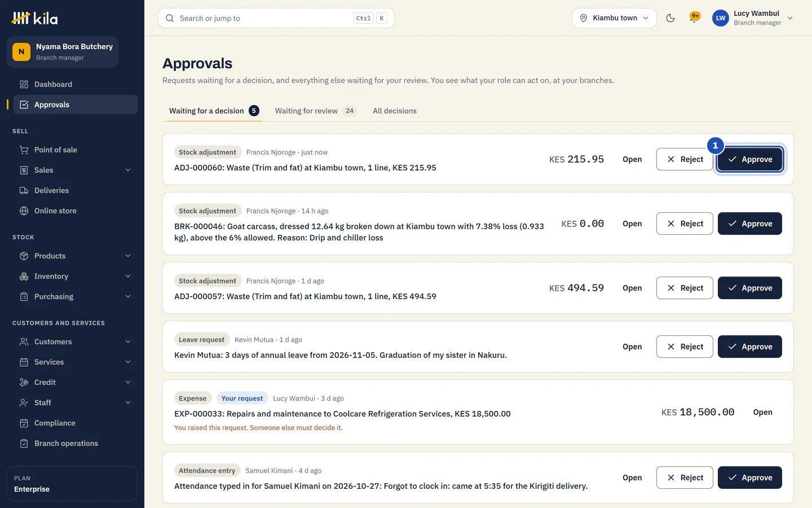Open Lucy Wambui user menu chevron
This screenshot has width=812, height=508.
(790, 18)
